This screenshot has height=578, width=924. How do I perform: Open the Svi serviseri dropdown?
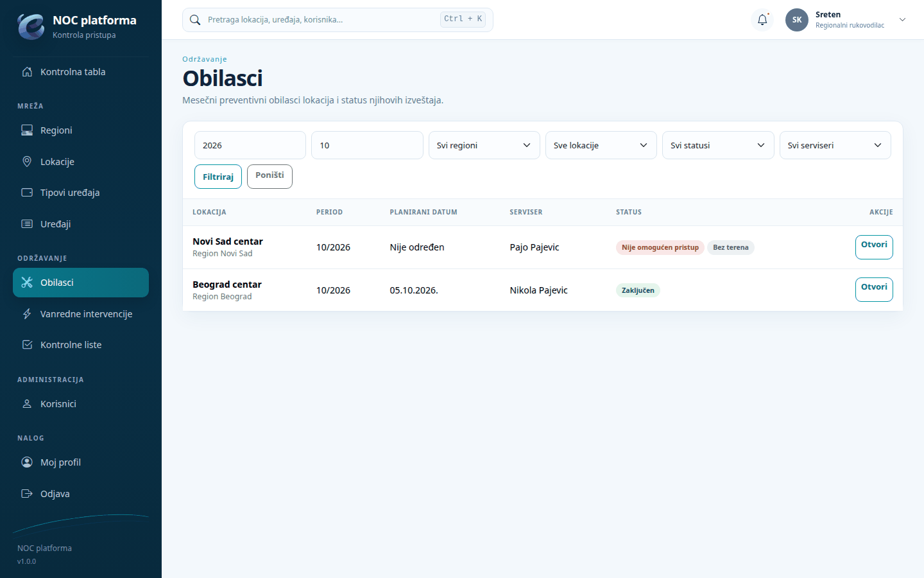[835, 145]
